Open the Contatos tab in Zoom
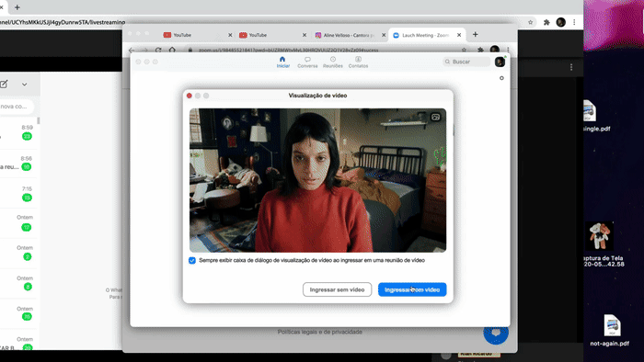This screenshot has height=362, width=644. click(358, 62)
